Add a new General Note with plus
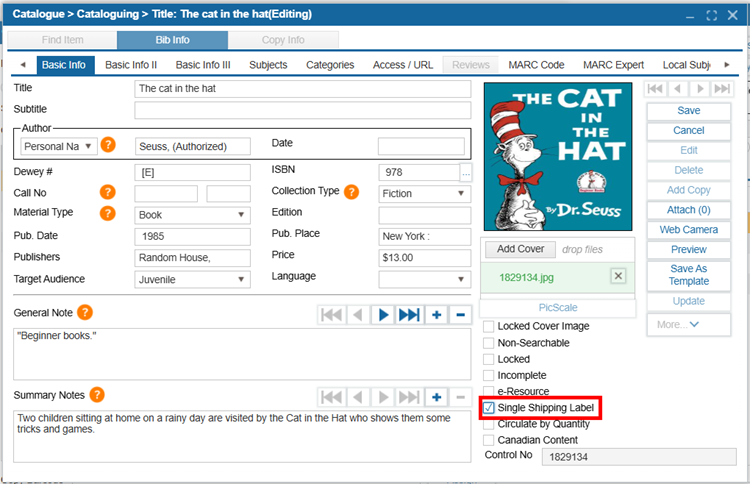Viewport: 750px width, 484px height. pyautogui.click(x=435, y=315)
